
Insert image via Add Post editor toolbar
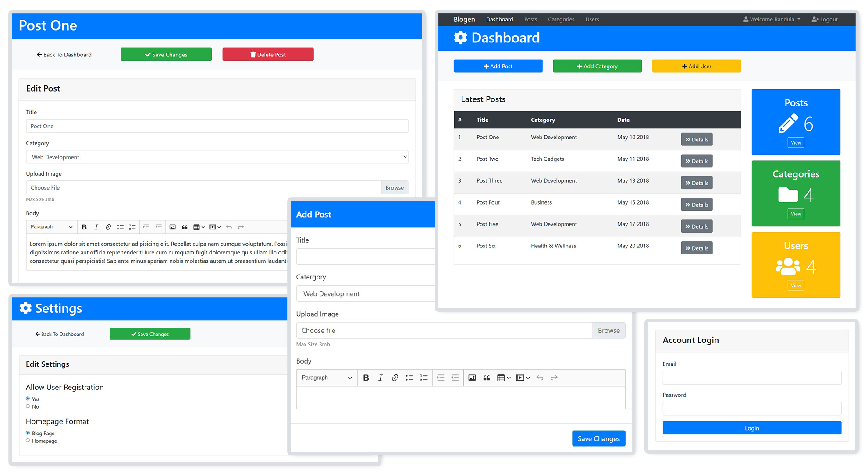(x=472, y=378)
